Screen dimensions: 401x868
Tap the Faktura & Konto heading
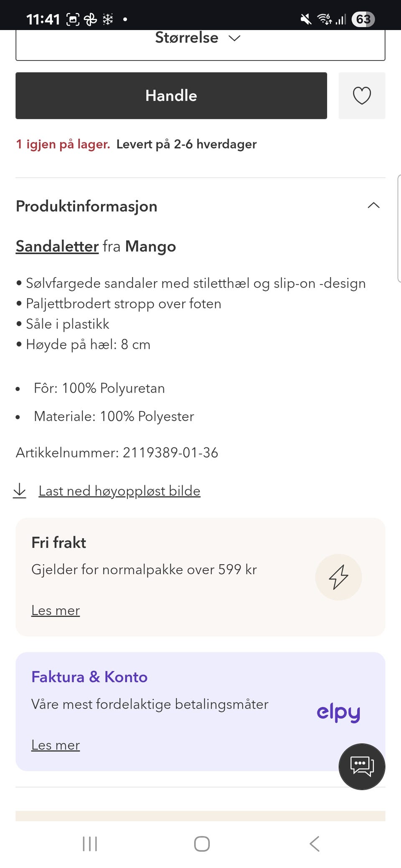pos(89,677)
